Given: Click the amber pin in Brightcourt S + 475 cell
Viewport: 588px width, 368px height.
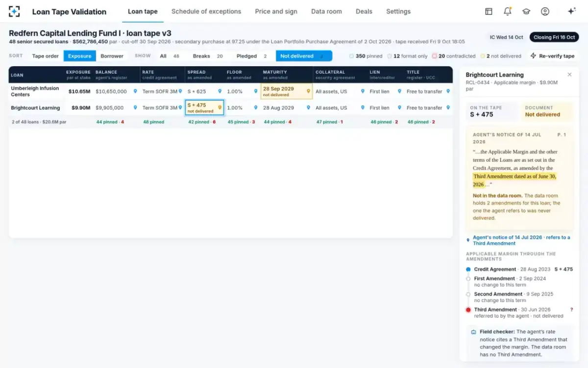Looking at the screenshot, I should pos(220,107).
